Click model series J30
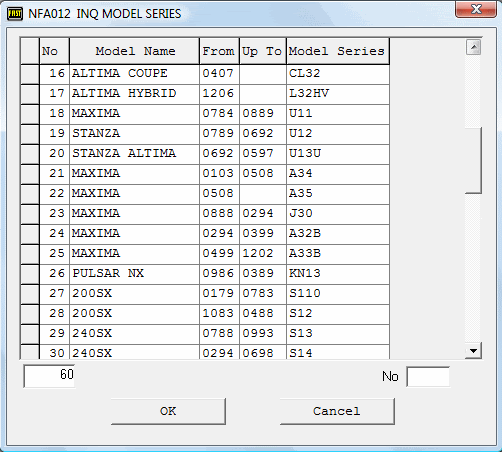This screenshot has height=452, width=502. point(338,214)
